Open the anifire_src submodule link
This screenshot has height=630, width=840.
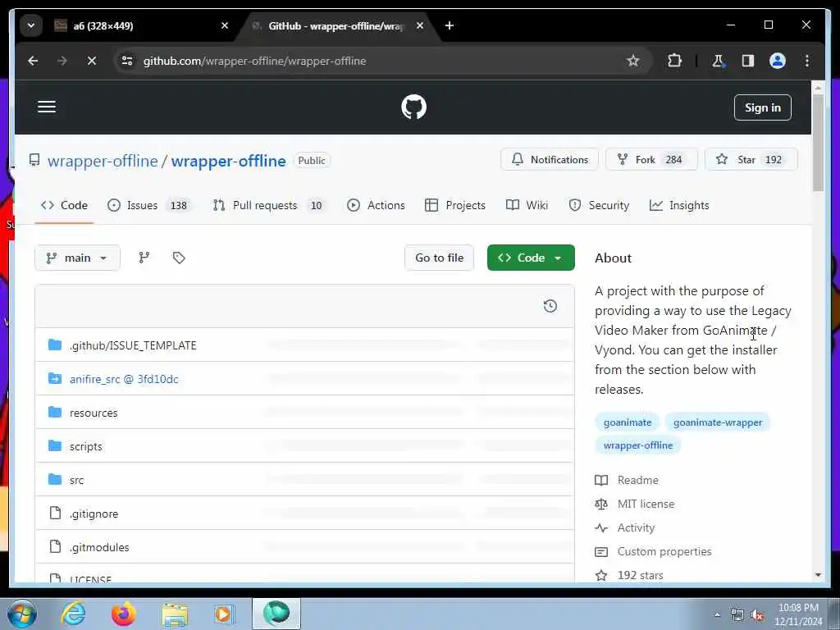click(x=124, y=379)
